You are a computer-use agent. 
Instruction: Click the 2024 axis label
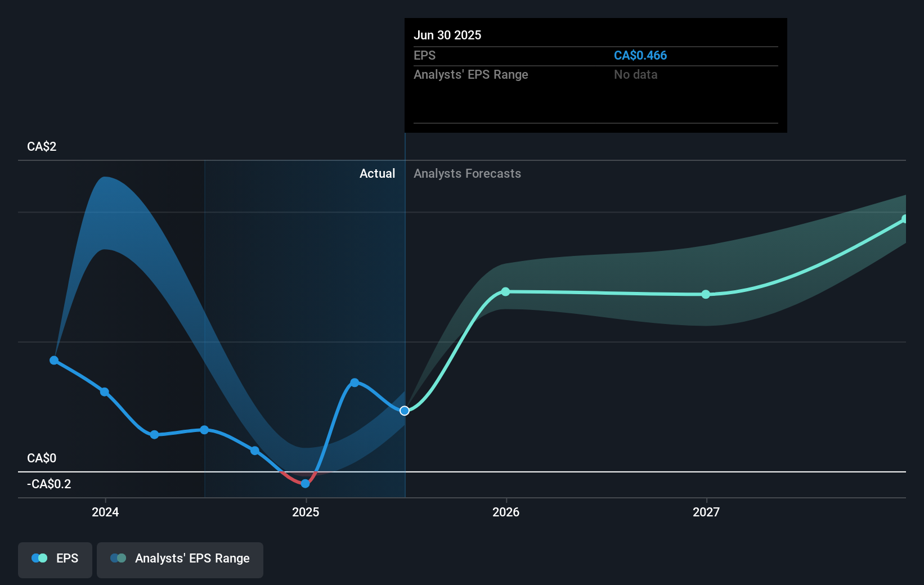[x=105, y=512]
